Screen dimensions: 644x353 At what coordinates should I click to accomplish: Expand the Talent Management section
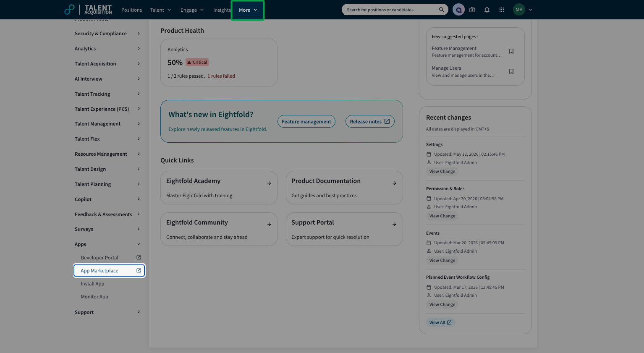(107, 124)
